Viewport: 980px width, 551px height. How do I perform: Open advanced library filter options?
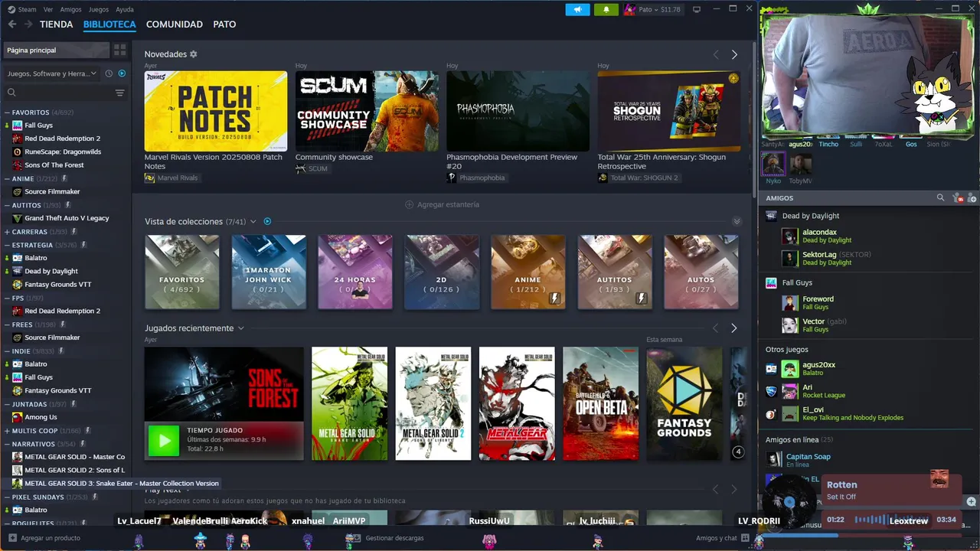[119, 93]
